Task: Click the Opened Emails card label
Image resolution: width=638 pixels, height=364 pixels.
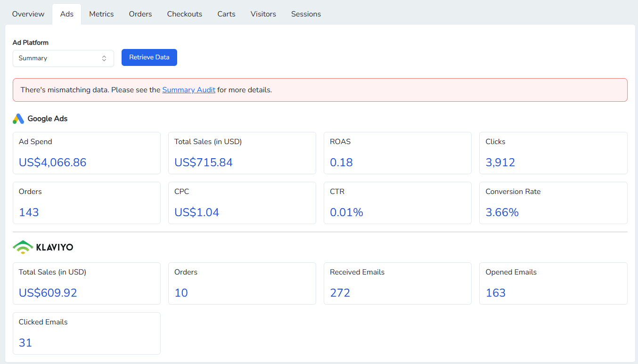Action: (511, 272)
